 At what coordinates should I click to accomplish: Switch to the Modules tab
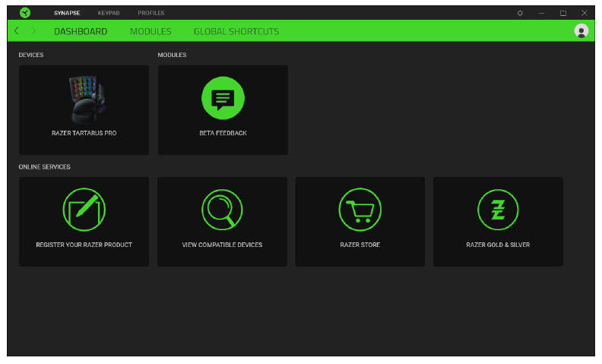pos(150,31)
